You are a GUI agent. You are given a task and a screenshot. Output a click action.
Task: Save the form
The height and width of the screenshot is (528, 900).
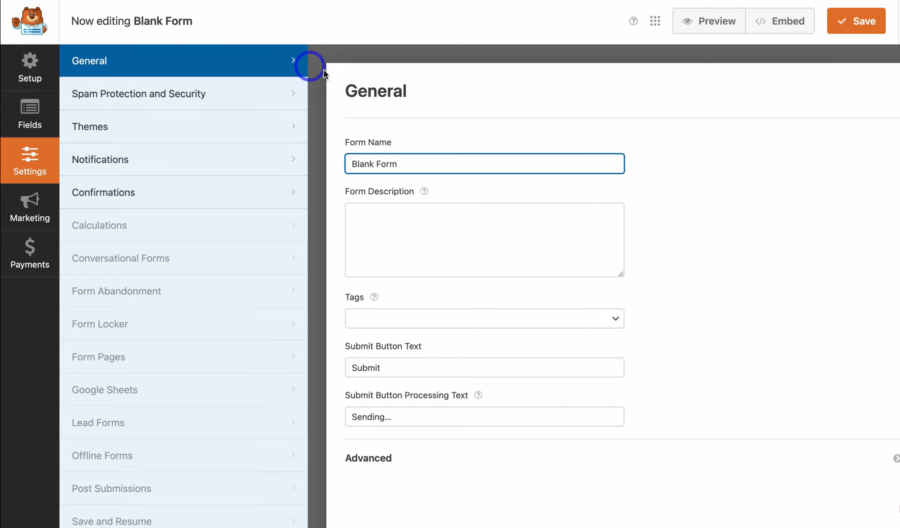coord(856,21)
